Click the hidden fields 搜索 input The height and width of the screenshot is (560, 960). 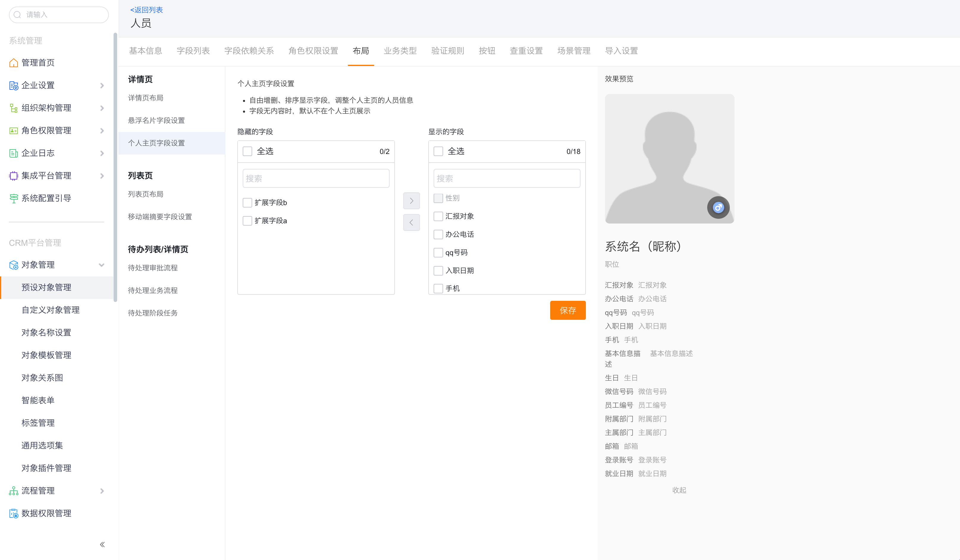tap(316, 178)
